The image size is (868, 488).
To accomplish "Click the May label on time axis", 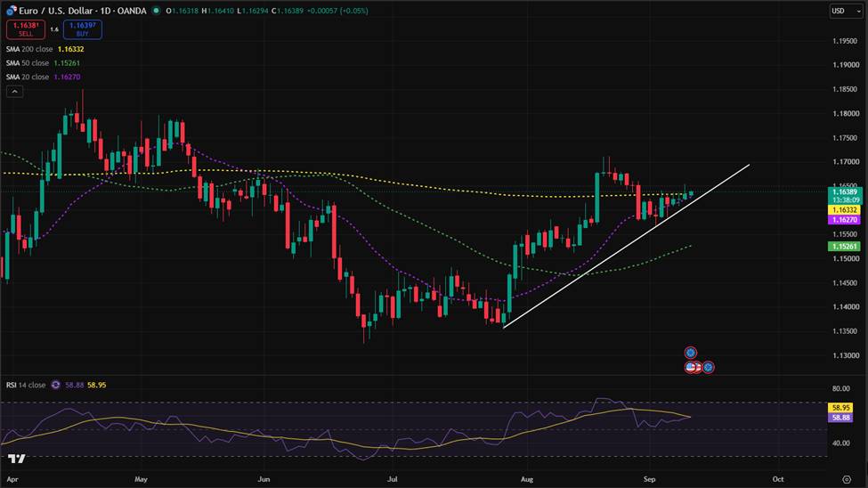I will tap(142, 479).
